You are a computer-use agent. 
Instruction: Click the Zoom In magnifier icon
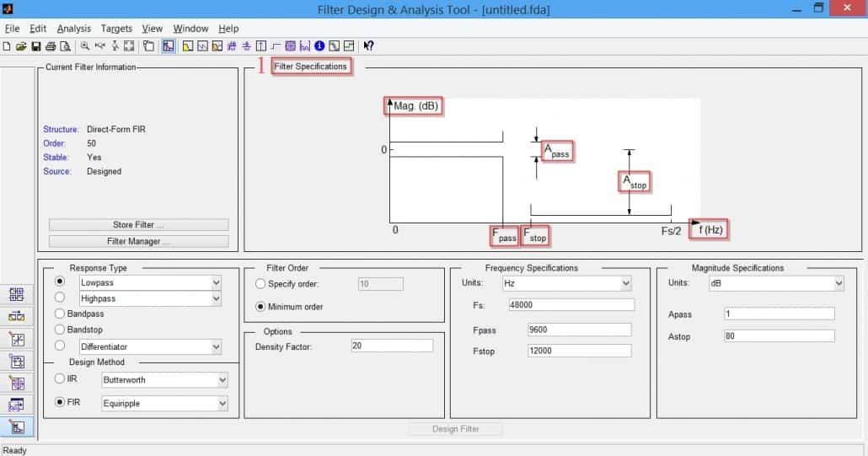85,46
